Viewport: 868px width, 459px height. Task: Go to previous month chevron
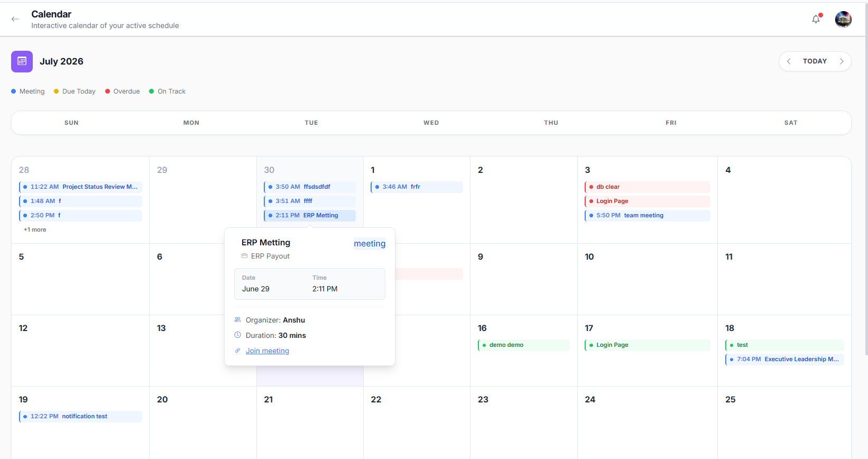pyautogui.click(x=789, y=61)
